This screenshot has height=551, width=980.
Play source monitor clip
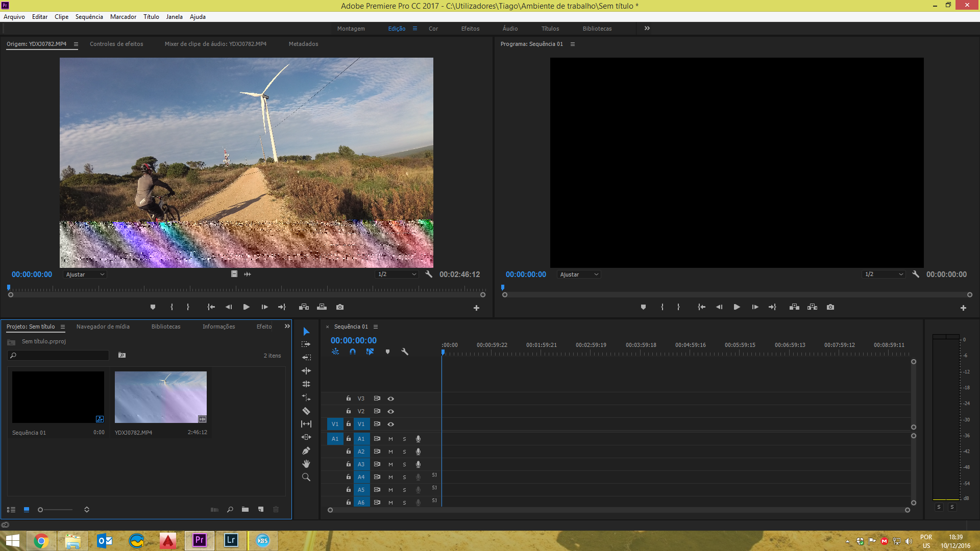click(x=246, y=307)
